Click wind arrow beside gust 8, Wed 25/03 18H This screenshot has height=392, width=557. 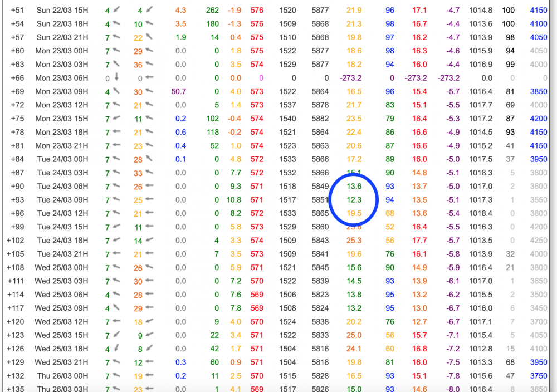(149, 349)
